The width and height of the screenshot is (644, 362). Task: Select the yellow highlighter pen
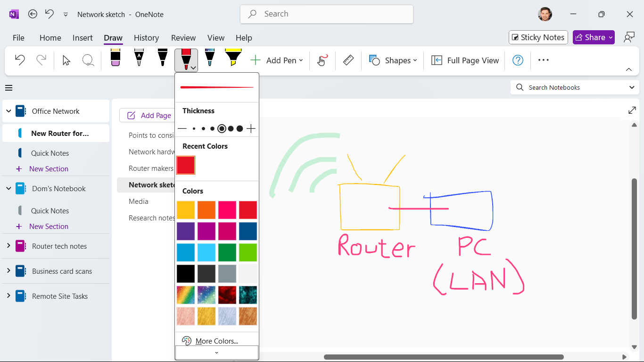pyautogui.click(x=233, y=58)
